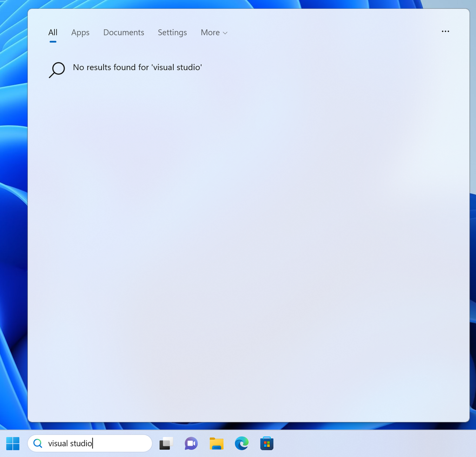Open Microsoft Edge from the taskbar
476x457 pixels.
click(241, 444)
